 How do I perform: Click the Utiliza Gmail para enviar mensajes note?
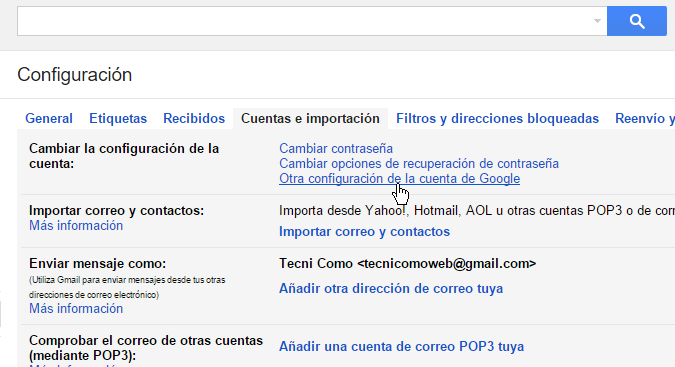(x=127, y=287)
